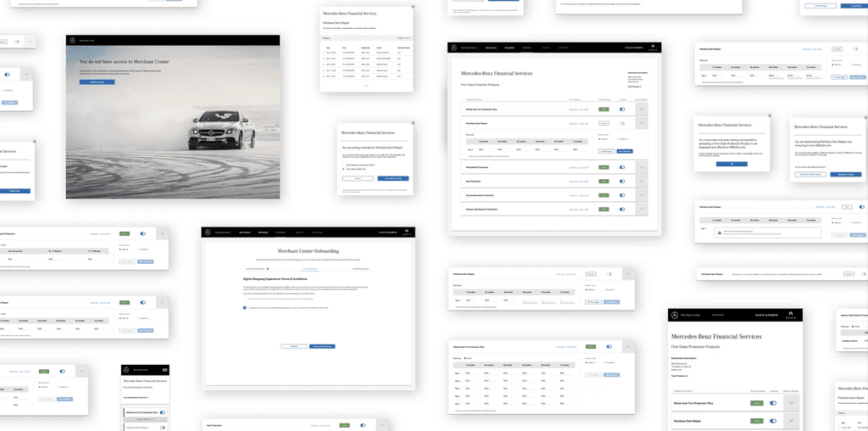Click Mercedes star logo in onboarding window header
The height and width of the screenshot is (431, 868).
coord(209,232)
